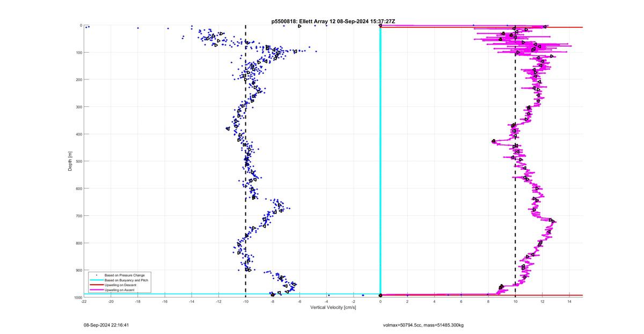
Task: Click legend entry 'Based on Pressure Change'
Action: (125, 275)
